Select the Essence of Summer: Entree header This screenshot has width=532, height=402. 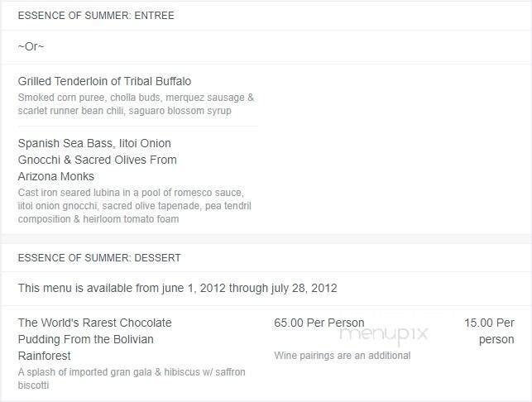click(x=96, y=16)
